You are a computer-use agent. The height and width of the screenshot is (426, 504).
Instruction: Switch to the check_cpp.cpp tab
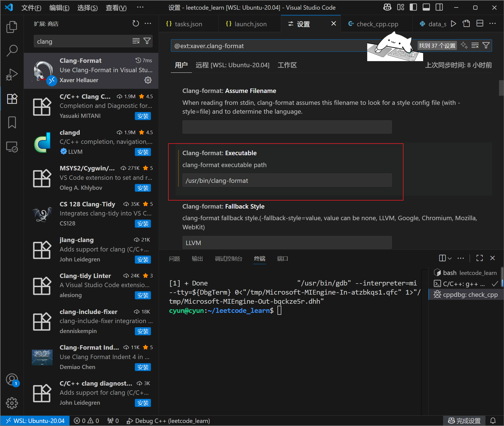pyautogui.click(x=377, y=24)
